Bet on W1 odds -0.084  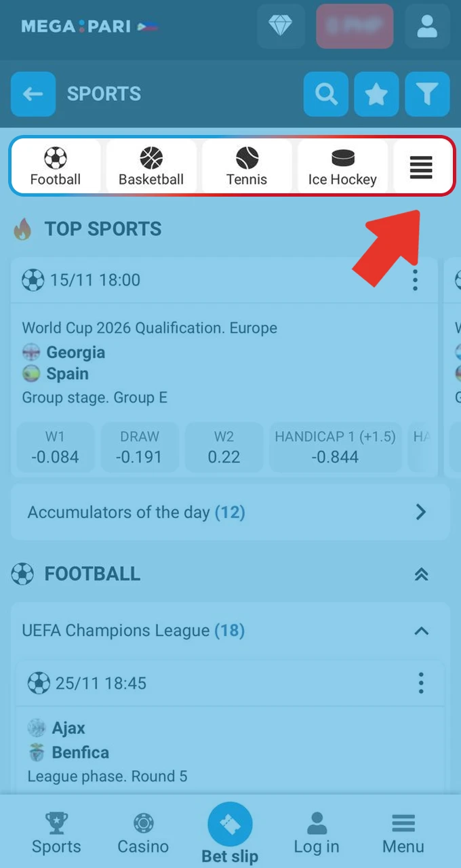[55, 448]
